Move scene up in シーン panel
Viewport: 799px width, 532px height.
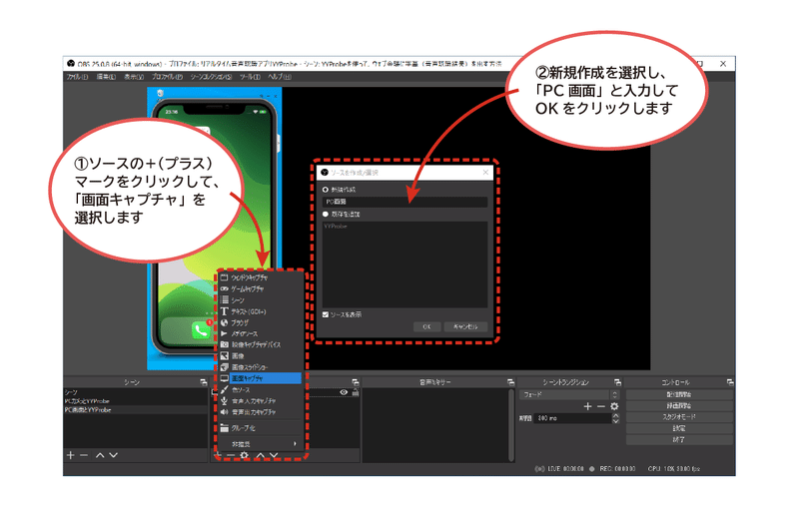(100, 455)
